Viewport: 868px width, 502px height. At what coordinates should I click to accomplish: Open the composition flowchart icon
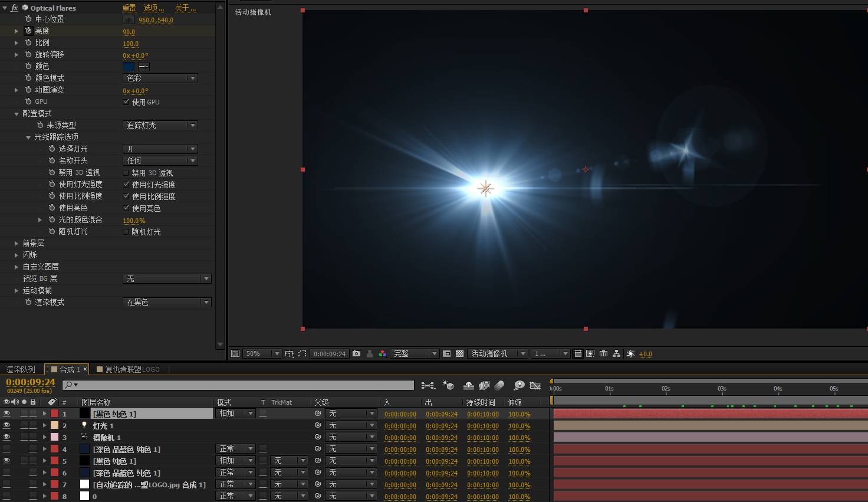[x=616, y=353]
